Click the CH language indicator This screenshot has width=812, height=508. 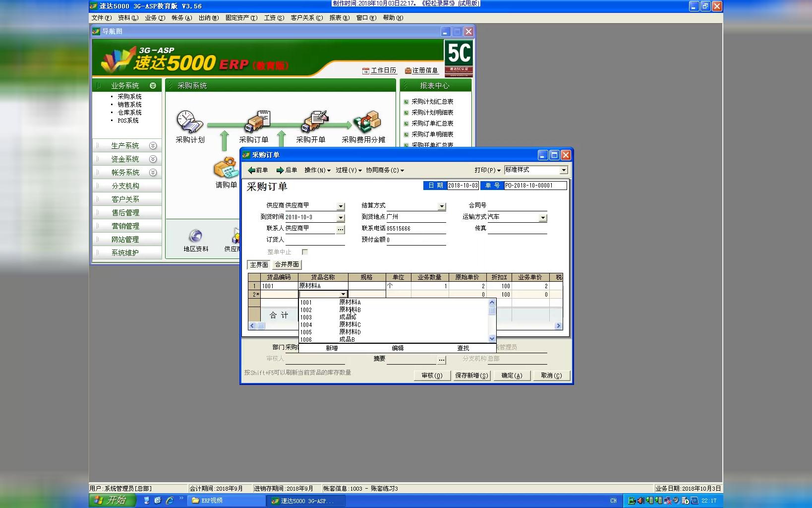tap(613, 501)
